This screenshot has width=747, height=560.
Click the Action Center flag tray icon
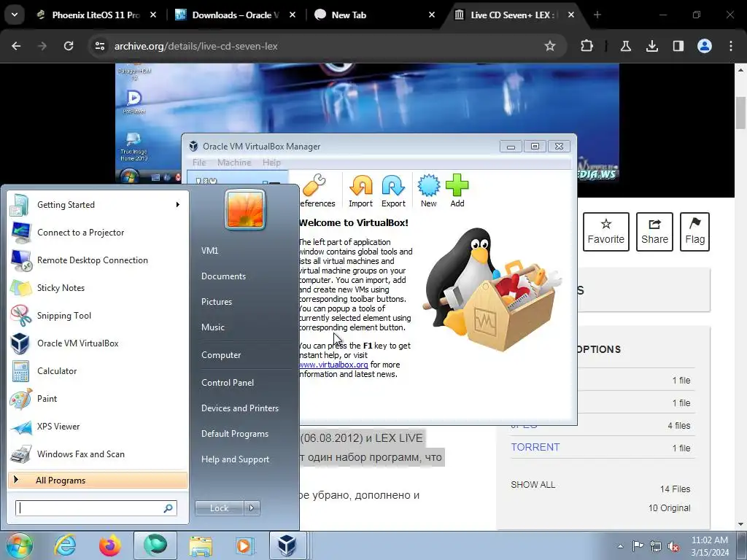638,545
